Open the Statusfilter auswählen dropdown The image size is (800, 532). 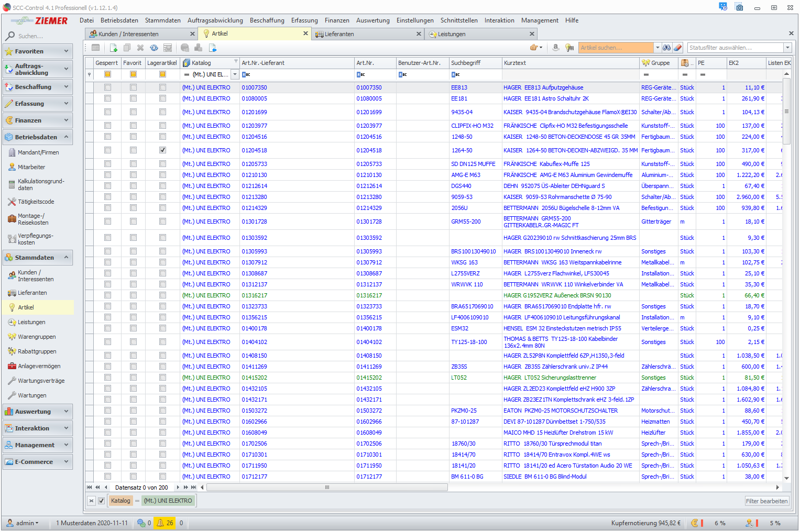click(787, 48)
